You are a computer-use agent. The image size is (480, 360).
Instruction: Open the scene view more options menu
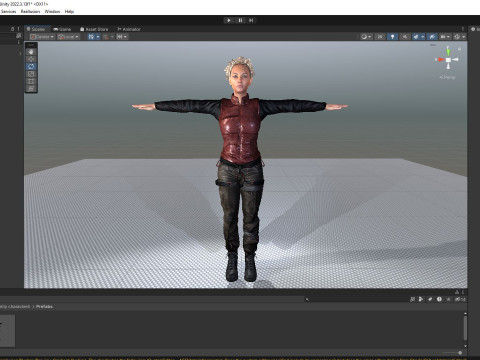[x=463, y=29]
